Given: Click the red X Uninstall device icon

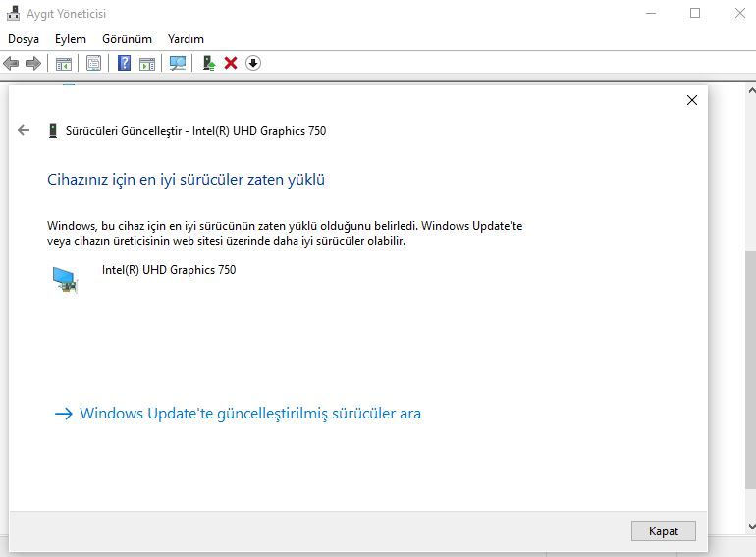Looking at the screenshot, I should (x=231, y=63).
